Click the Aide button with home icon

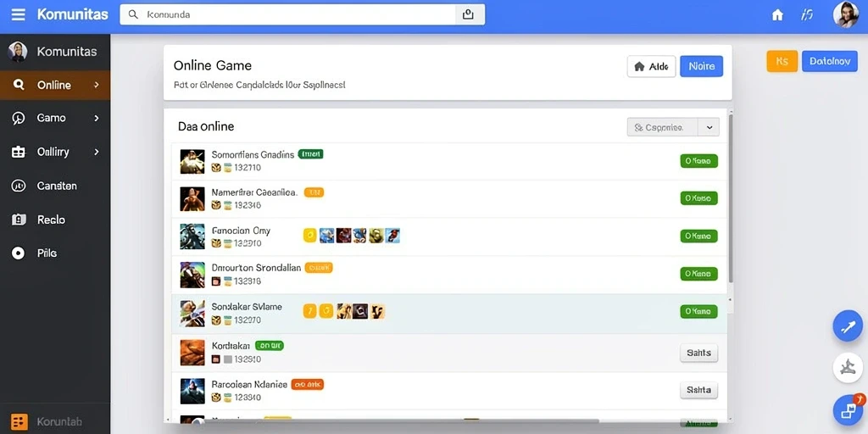[651, 66]
